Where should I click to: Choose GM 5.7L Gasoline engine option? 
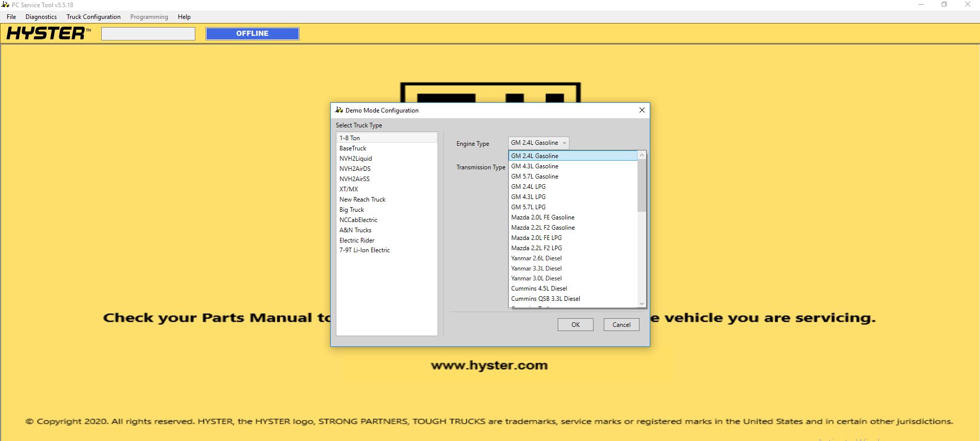click(x=573, y=177)
